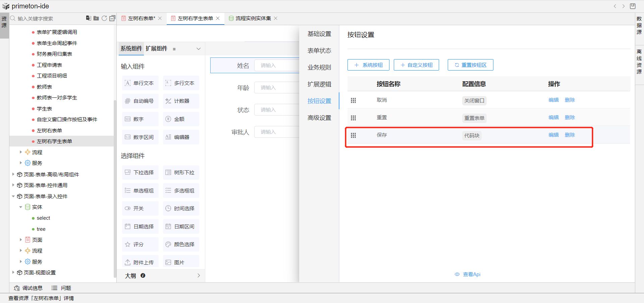Click 编辑 for the 保存 button row

553,135
